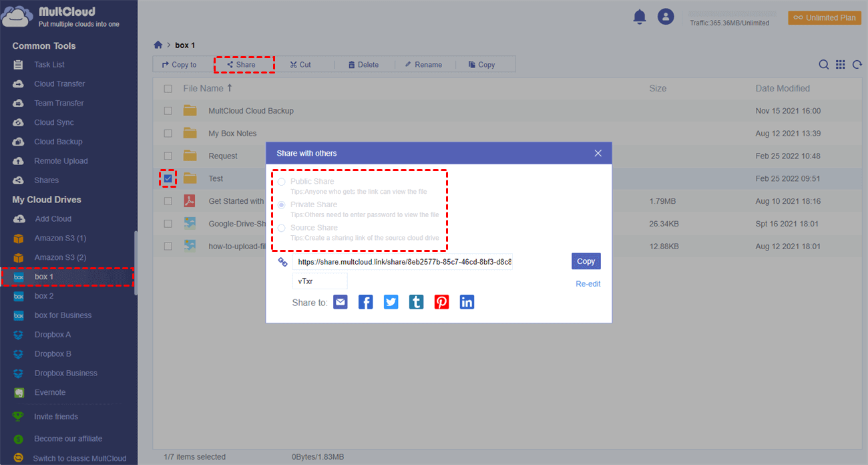Select Private Share radio option
The height and width of the screenshot is (465, 868).
(282, 205)
